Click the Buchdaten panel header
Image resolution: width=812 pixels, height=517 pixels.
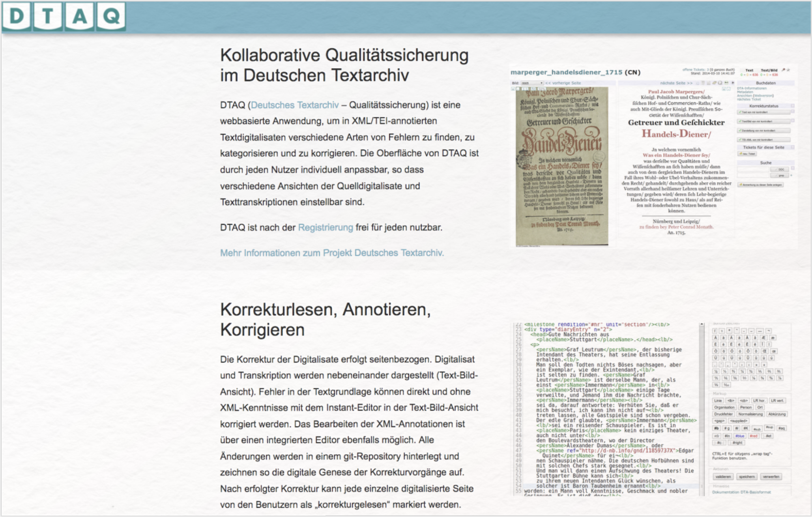(x=765, y=83)
